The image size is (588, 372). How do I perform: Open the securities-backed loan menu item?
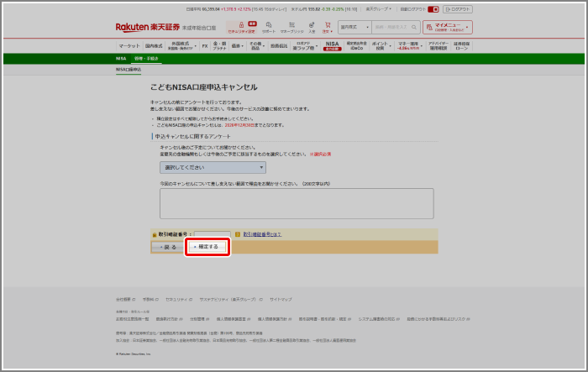[x=462, y=45]
